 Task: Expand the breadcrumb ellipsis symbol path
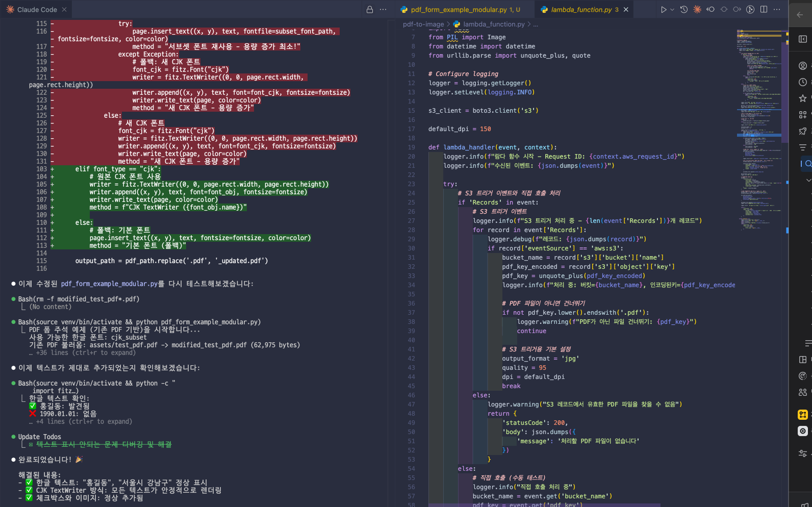[536, 24]
